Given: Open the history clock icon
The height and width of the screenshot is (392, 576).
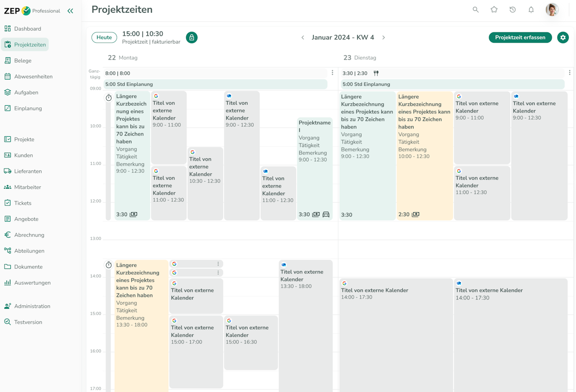Looking at the screenshot, I should 513,9.
